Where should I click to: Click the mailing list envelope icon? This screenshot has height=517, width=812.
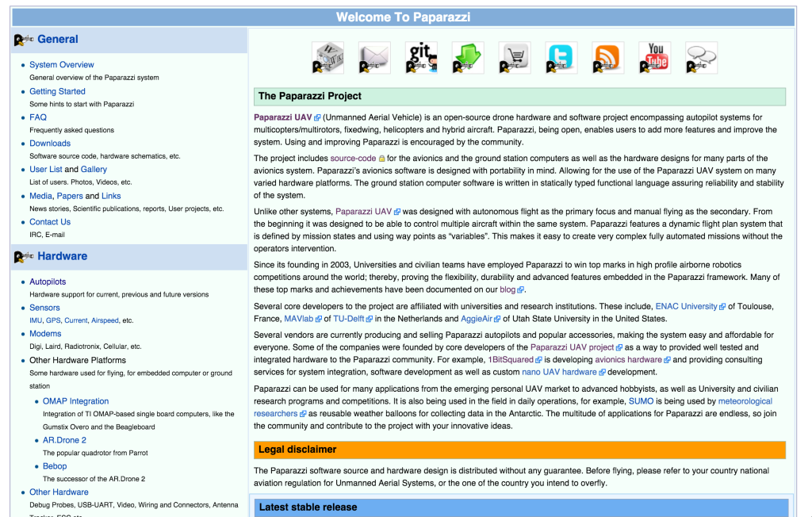[x=374, y=58]
